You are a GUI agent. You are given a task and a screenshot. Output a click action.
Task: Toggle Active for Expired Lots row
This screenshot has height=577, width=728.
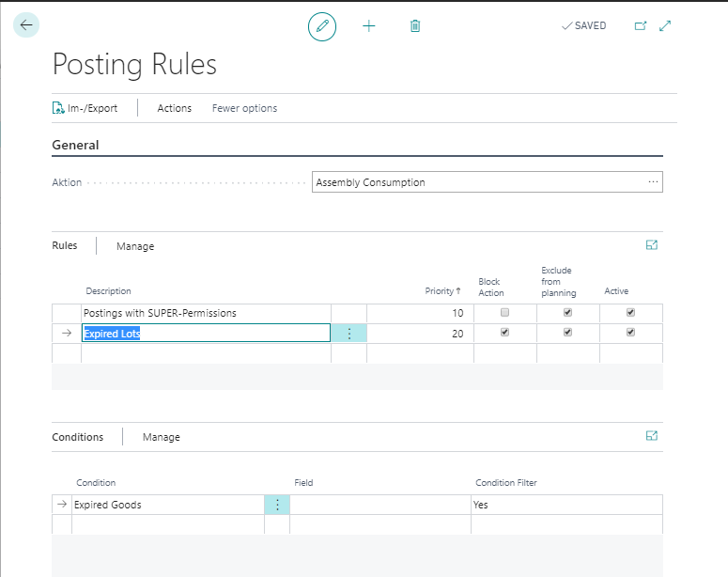(630, 332)
